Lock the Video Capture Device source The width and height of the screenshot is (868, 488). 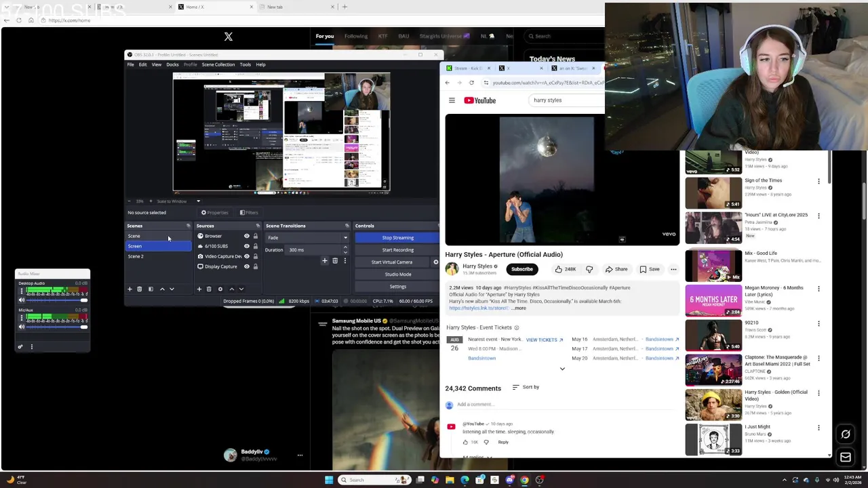255,256
